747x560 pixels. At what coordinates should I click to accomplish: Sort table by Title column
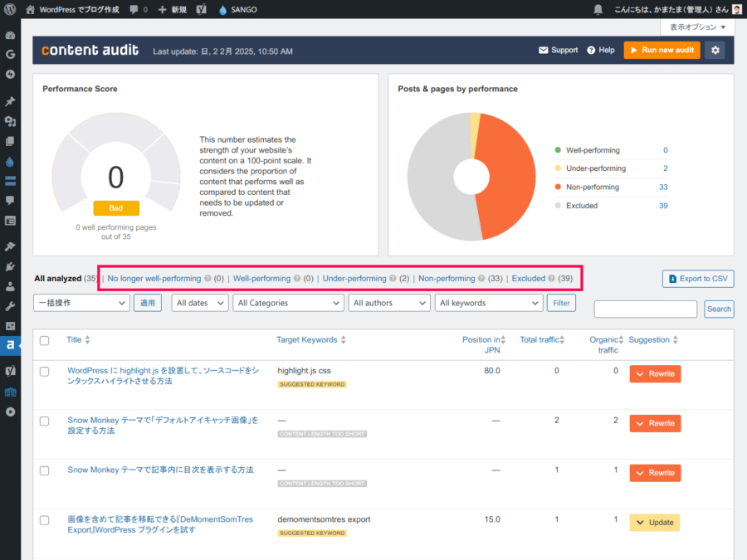(78, 339)
